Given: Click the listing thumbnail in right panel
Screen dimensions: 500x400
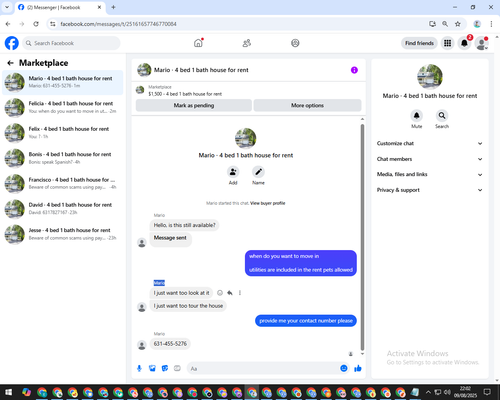Looking at the screenshot, I should (x=430, y=77).
